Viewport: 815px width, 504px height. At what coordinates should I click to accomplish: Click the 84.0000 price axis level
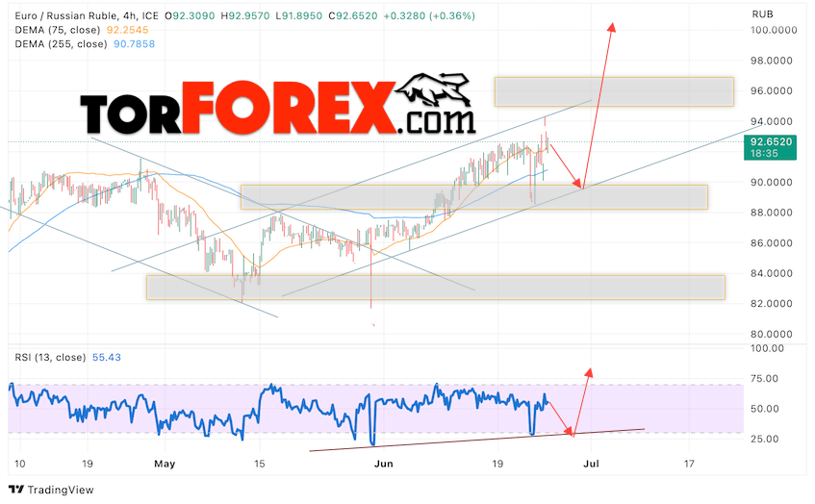click(x=772, y=273)
